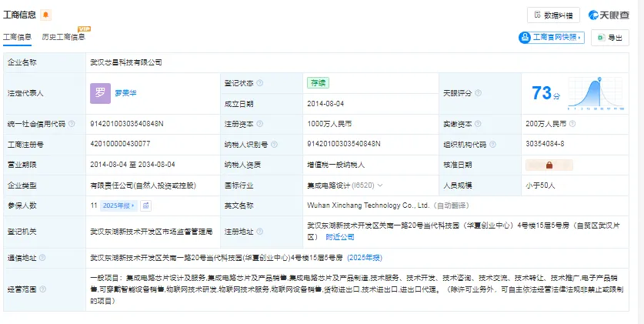The width and height of the screenshot is (644, 324).
Task: Click the 73分 score value
Action: [x=546, y=93]
